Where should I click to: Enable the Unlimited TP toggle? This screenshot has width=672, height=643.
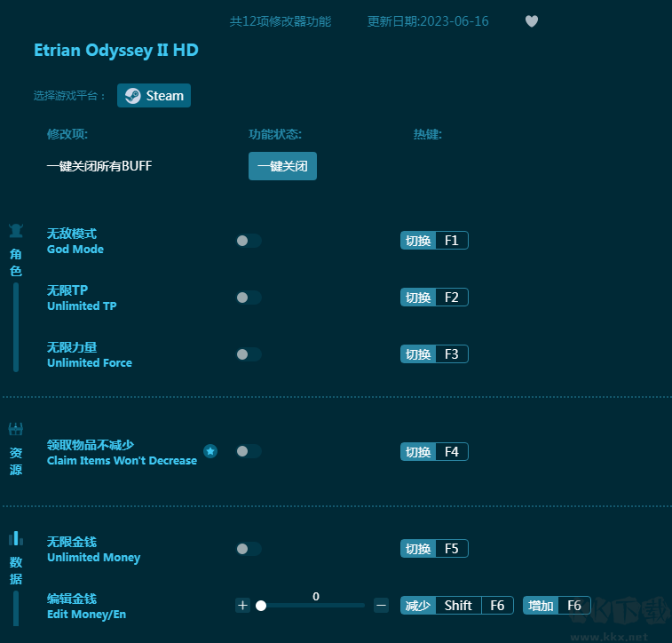[x=249, y=298]
